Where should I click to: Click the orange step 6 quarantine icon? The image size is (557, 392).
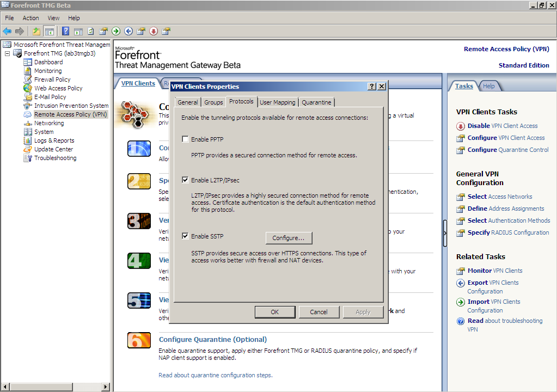tap(139, 340)
